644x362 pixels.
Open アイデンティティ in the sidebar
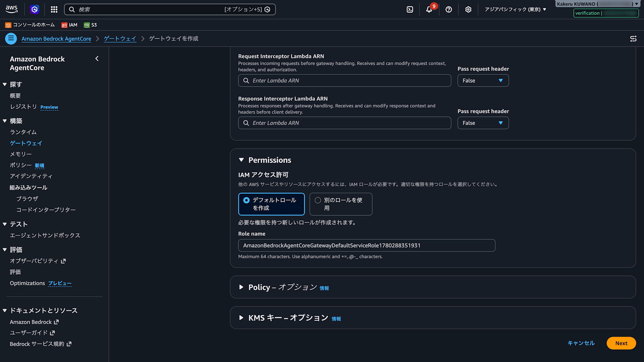pos(31,176)
